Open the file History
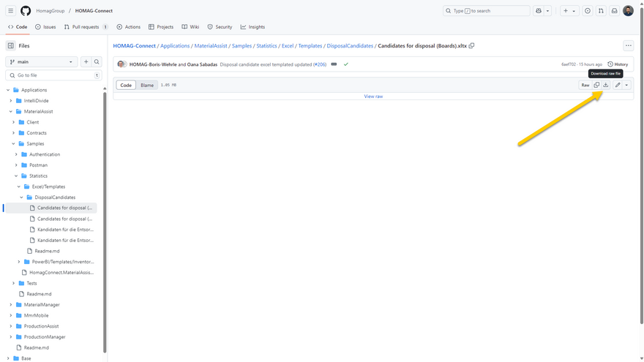 tap(618, 64)
